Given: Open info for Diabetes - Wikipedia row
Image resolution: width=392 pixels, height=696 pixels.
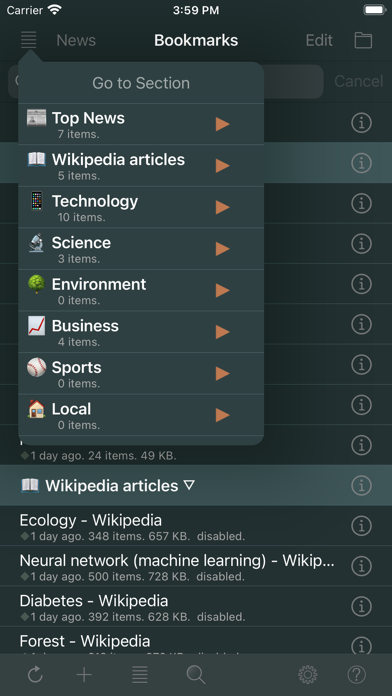Looking at the screenshot, I should pyautogui.click(x=361, y=606).
